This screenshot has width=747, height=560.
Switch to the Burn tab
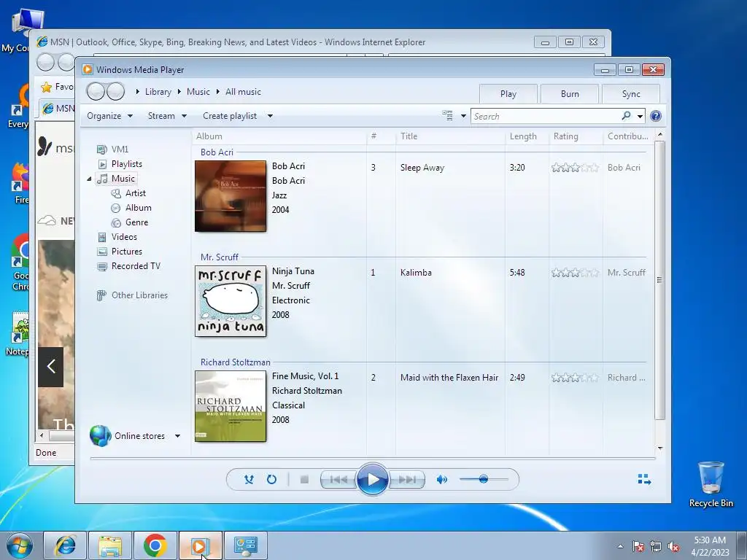coord(570,94)
